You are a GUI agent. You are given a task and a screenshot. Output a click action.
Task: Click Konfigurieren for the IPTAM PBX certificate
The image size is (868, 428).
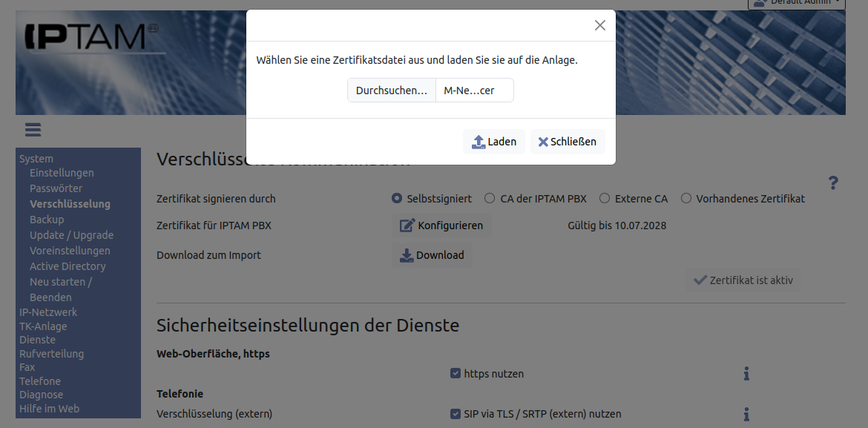(441, 225)
